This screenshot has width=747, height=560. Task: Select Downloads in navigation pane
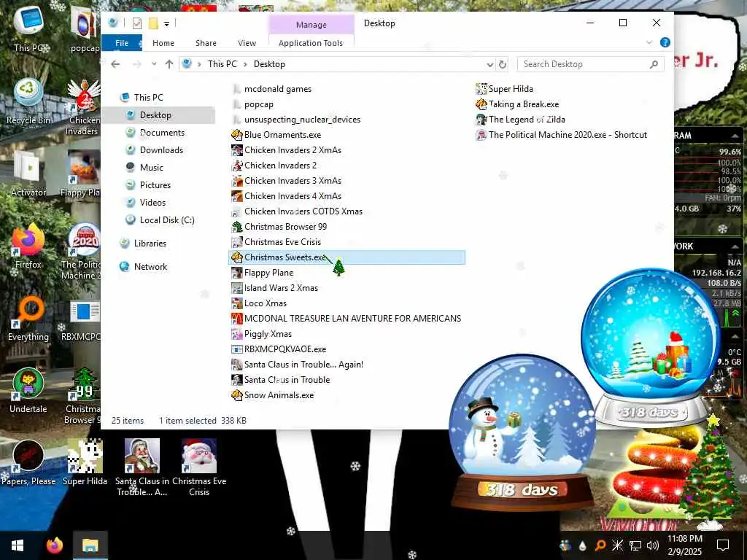pyautogui.click(x=161, y=150)
